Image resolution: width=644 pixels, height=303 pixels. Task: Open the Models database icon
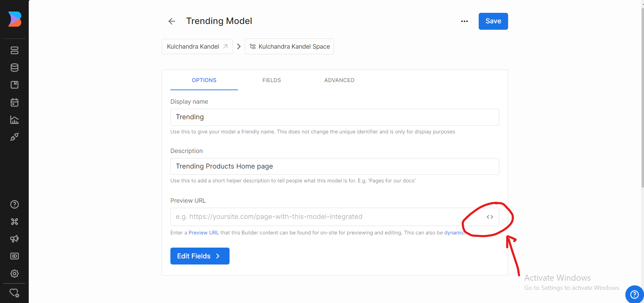[x=15, y=68]
